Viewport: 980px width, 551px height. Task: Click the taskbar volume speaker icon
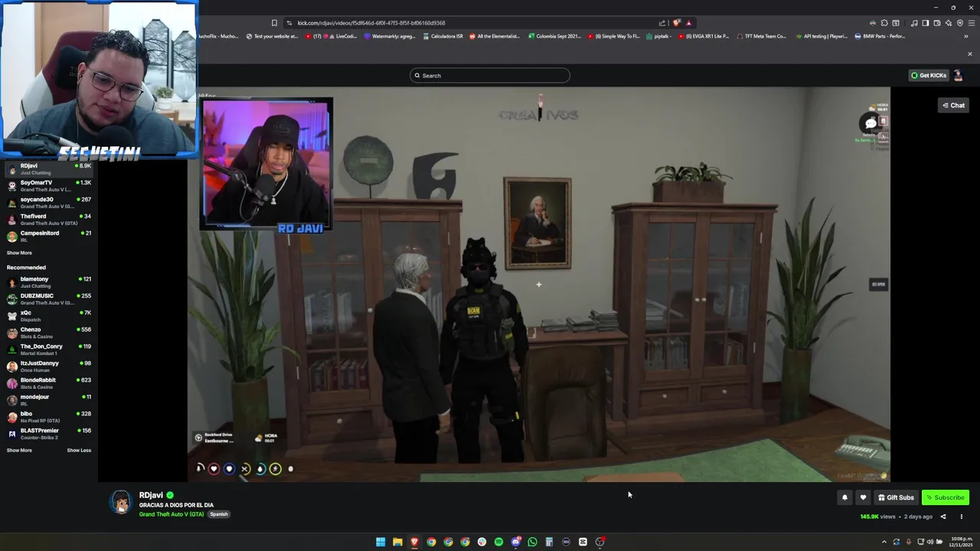tap(930, 542)
